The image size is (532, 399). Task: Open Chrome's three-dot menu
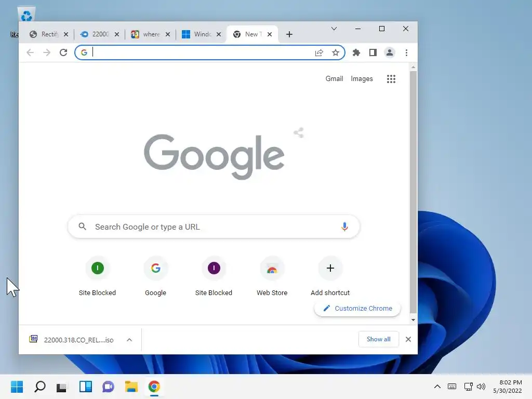(406, 52)
